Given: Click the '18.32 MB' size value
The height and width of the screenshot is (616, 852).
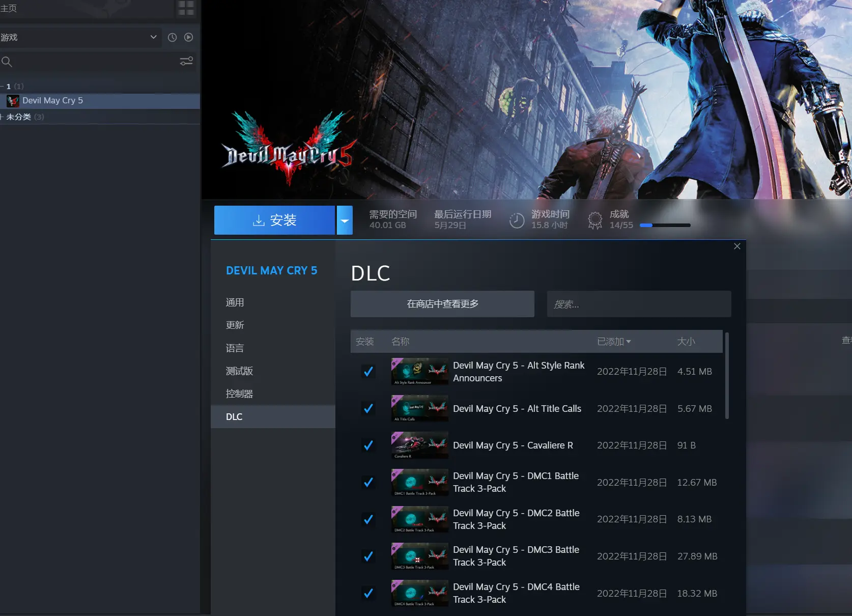Looking at the screenshot, I should pyautogui.click(x=697, y=594).
